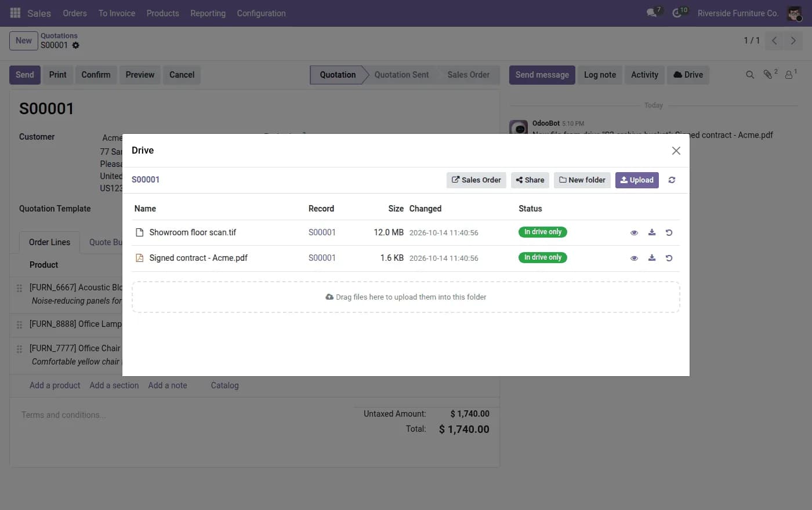Preview Showroom floor scan.tif with eye icon
The width and height of the screenshot is (812, 510).
click(634, 232)
